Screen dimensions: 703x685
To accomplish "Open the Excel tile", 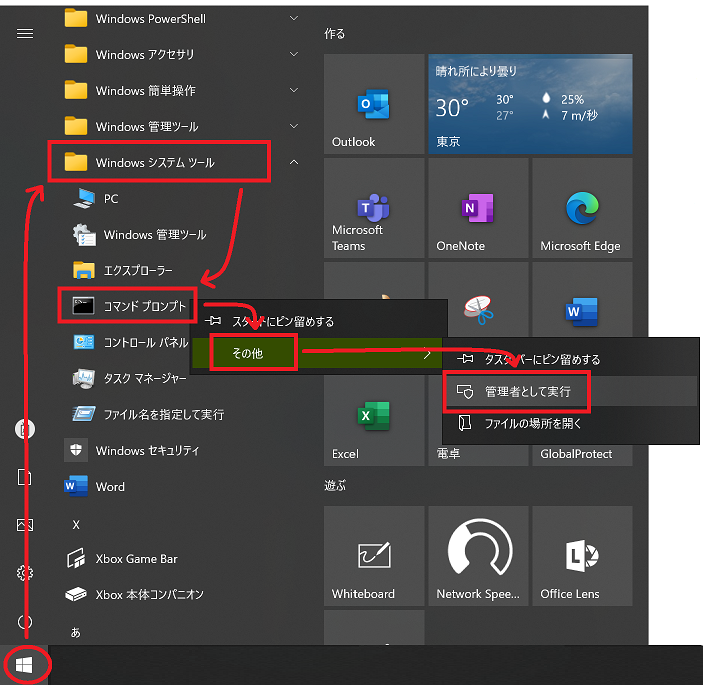I will pyautogui.click(x=374, y=421).
